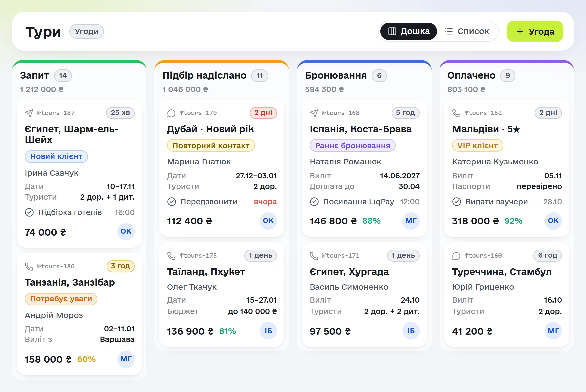Click the Раннє бронювання tag
The height and width of the screenshot is (392, 586).
tap(353, 146)
